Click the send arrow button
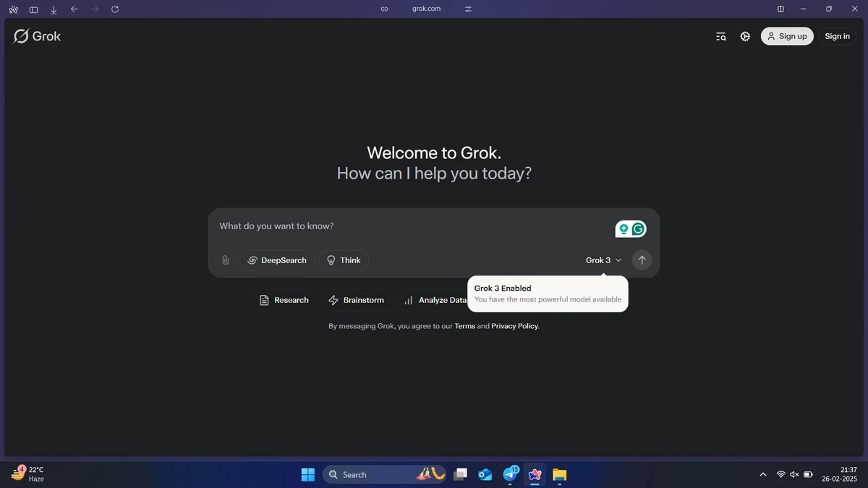 click(642, 260)
